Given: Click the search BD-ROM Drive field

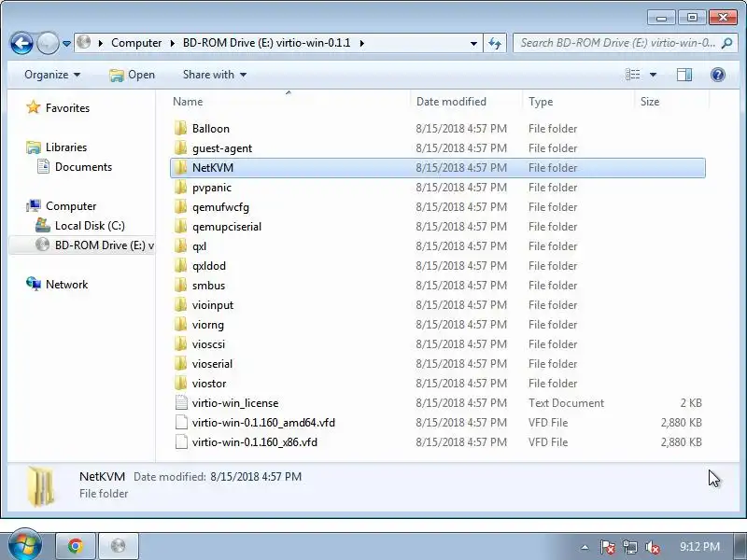Looking at the screenshot, I should click(617, 43).
